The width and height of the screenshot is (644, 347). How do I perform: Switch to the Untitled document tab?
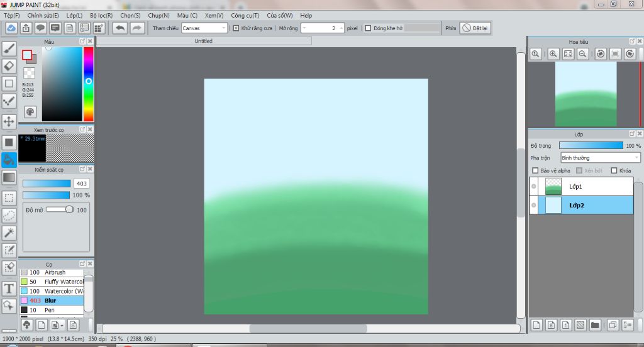[x=204, y=41]
